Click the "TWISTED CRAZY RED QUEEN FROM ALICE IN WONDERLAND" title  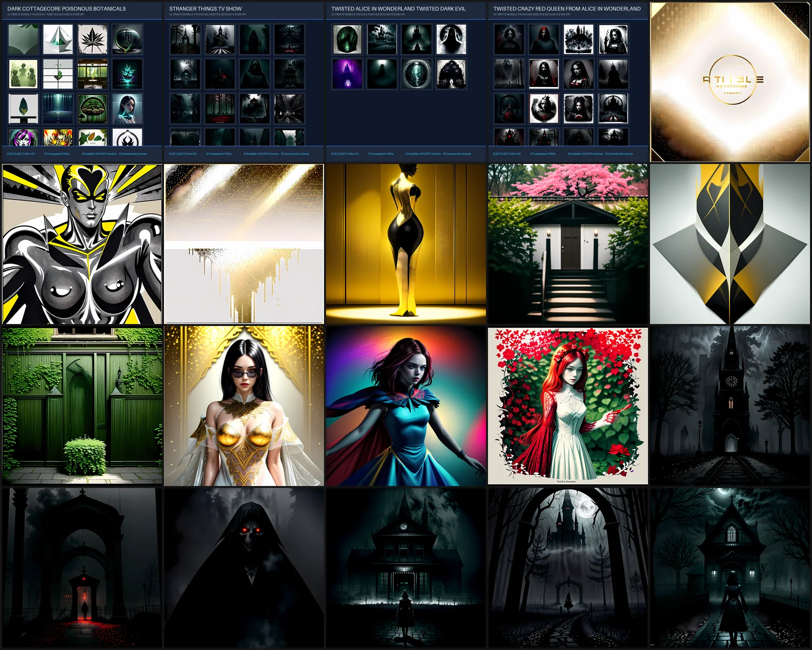coord(567,8)
